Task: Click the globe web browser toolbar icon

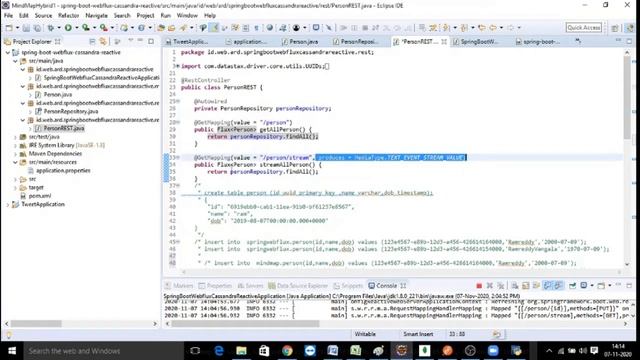Action: pos(270,28)
